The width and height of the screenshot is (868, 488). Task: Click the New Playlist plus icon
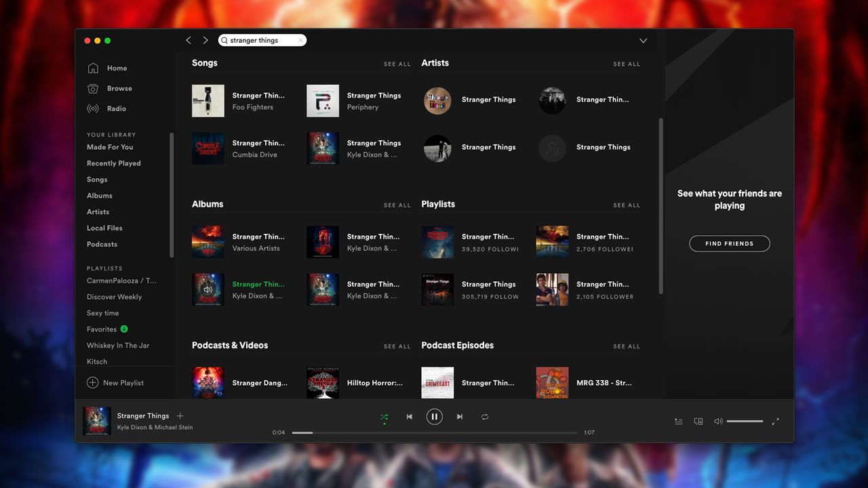pyautogui.click(x=92, y=383)
